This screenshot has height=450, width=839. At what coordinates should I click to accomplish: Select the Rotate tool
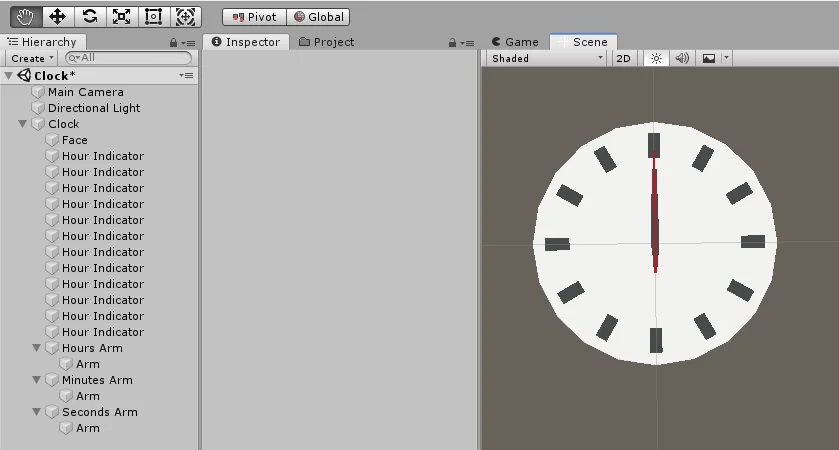89,17
